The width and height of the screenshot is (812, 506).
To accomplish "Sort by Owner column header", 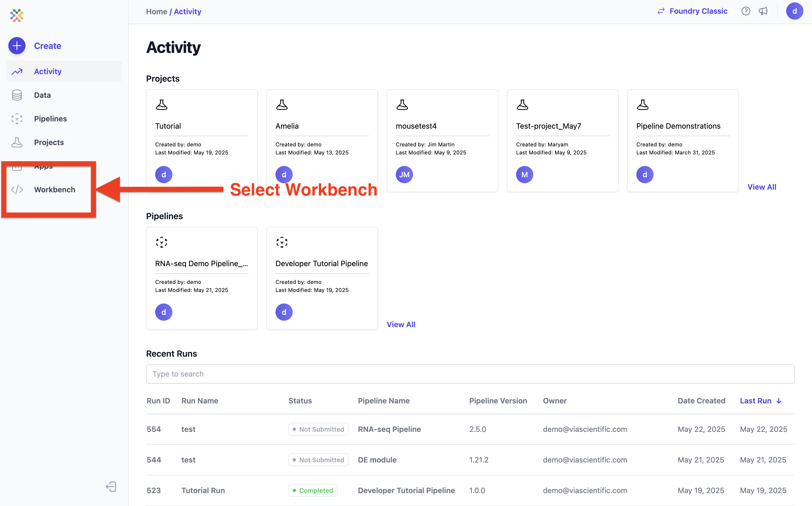I will pyautogui.click(x=555, y=401).
